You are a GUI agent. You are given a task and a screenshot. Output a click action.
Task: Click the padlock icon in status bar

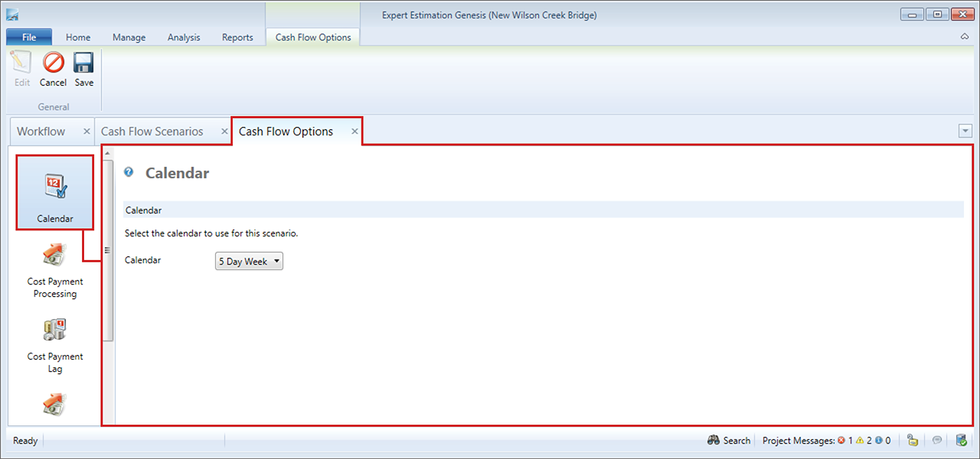coord(912,441)
